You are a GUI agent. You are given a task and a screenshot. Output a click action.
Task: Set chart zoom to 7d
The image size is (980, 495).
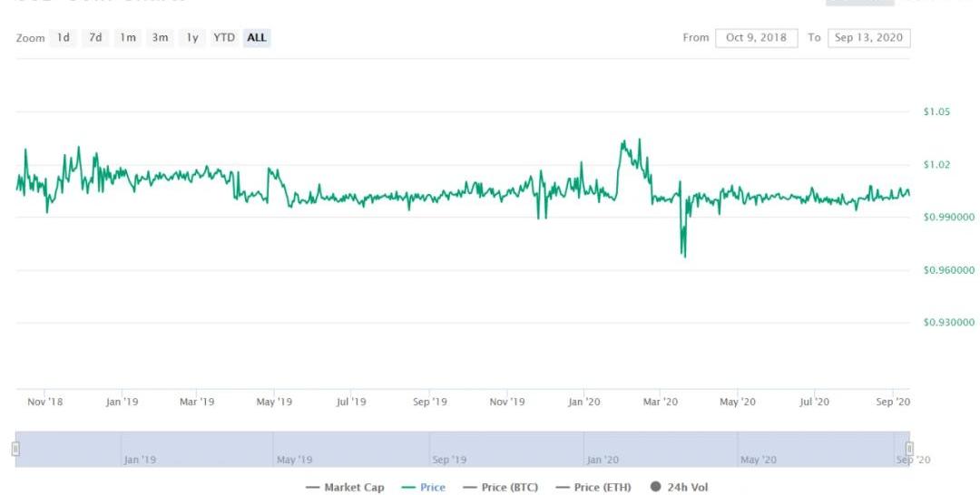pos(95,38)
